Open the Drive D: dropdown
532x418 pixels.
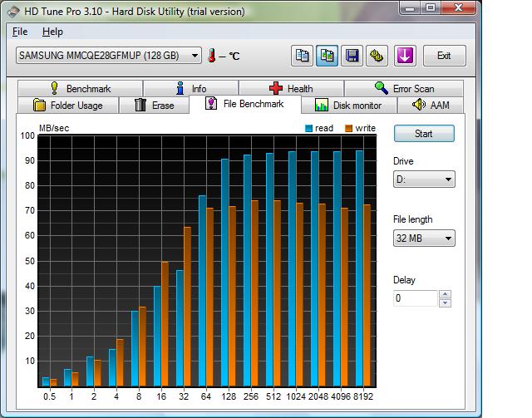pos(424,179)
